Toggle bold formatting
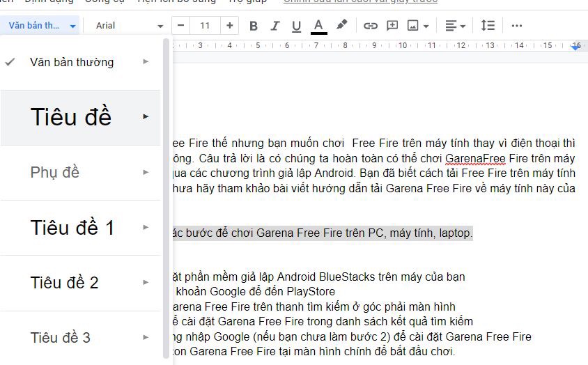 (254, 26)
